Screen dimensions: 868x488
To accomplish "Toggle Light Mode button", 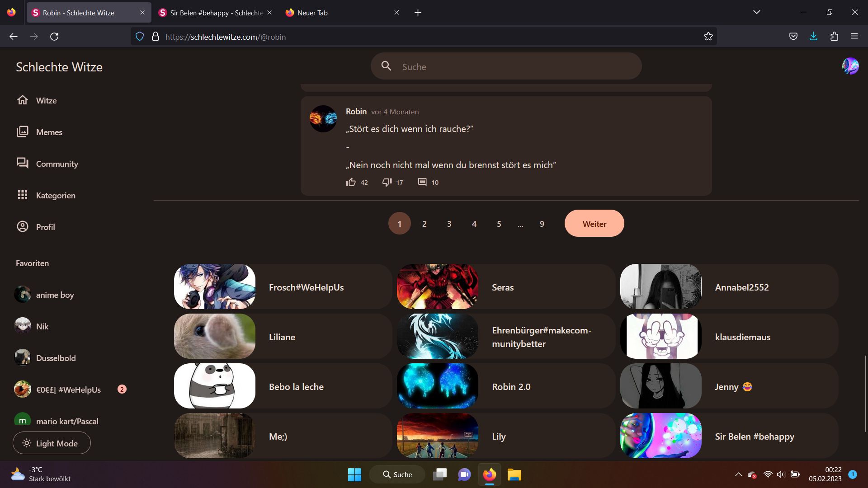I will pyautogui.click(x=52, y=443).
